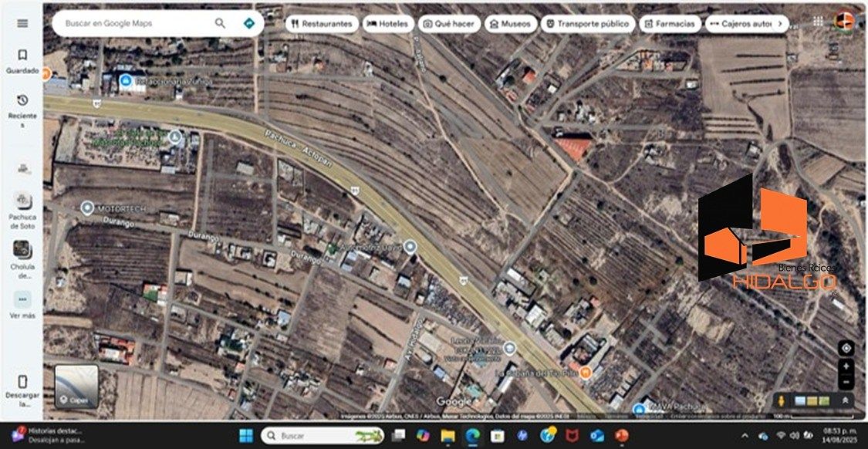Zoom out with the minus button

(846, 382)
